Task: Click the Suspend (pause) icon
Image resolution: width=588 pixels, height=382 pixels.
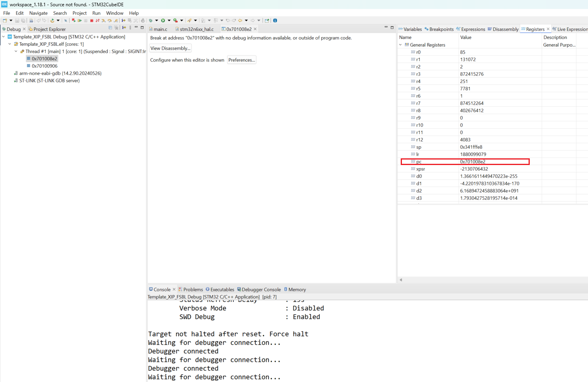Action: 86,20
